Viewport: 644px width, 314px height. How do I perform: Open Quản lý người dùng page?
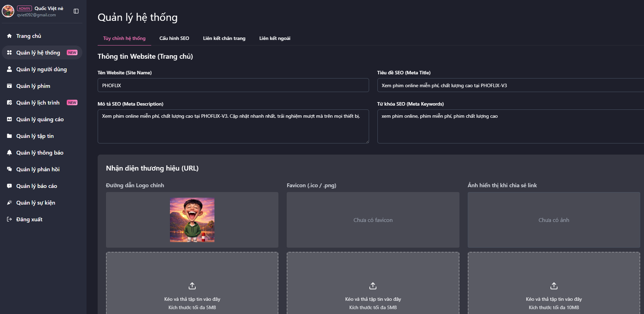tap(42, 69)
